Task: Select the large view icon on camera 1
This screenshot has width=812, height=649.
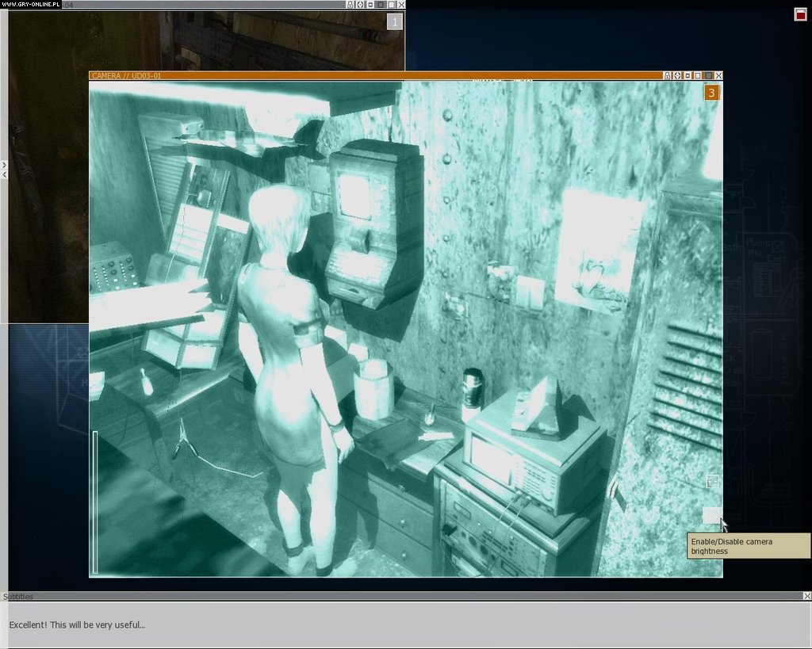Action: (x=392, y=6)
